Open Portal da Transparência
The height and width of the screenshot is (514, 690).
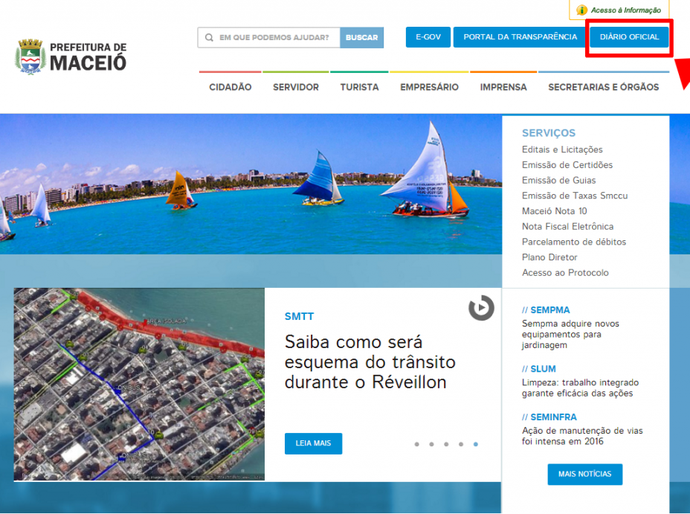click(520, 37)
